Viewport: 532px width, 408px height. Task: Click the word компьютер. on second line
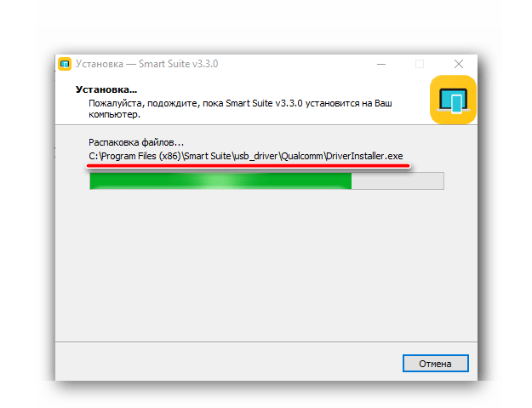(x=114, y=115)
